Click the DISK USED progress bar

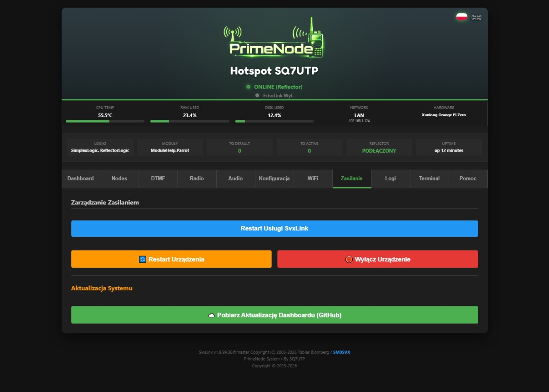pos(274,121)
